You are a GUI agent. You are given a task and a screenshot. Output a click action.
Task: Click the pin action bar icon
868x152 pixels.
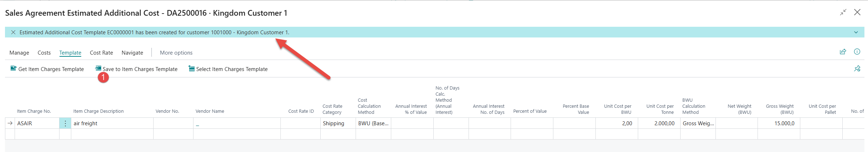(857, 69)
